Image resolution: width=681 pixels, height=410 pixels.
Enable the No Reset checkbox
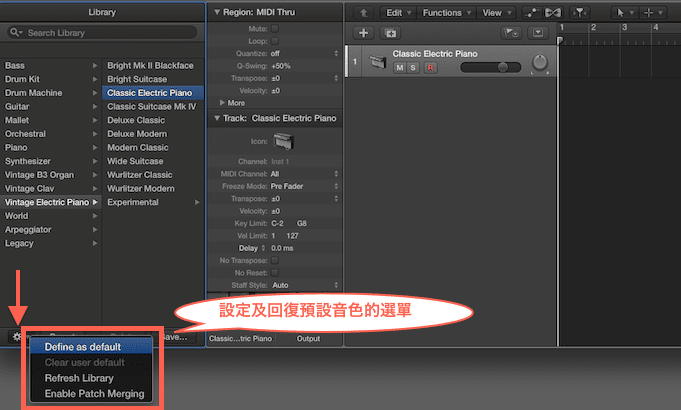click(274, 273)
